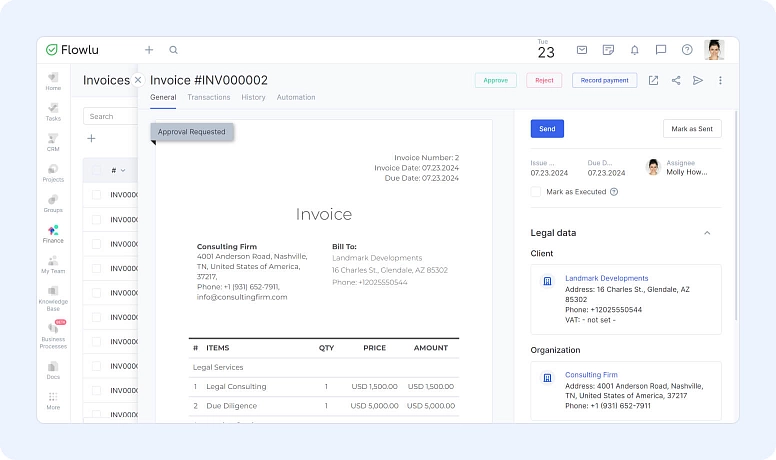
Task: Open invoice in new window icon
Action: coord(653,81)
